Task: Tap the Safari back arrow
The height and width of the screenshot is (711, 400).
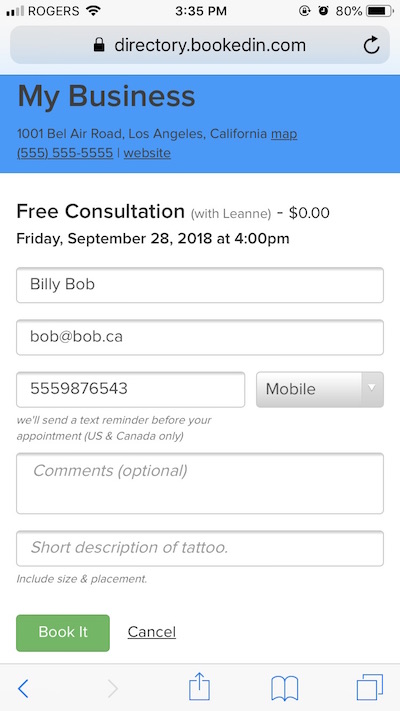Action: (23, 689)
